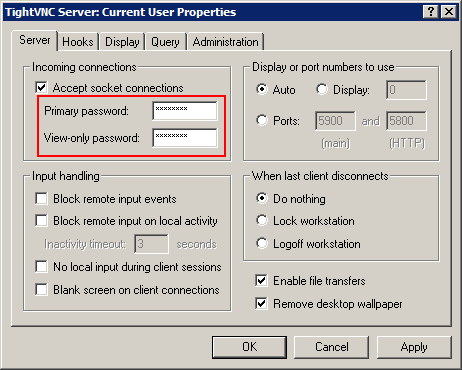The height and width of the screenshot is (370, 462).
Task: Select Do nothing on disconnect
Action: point(262,198)
